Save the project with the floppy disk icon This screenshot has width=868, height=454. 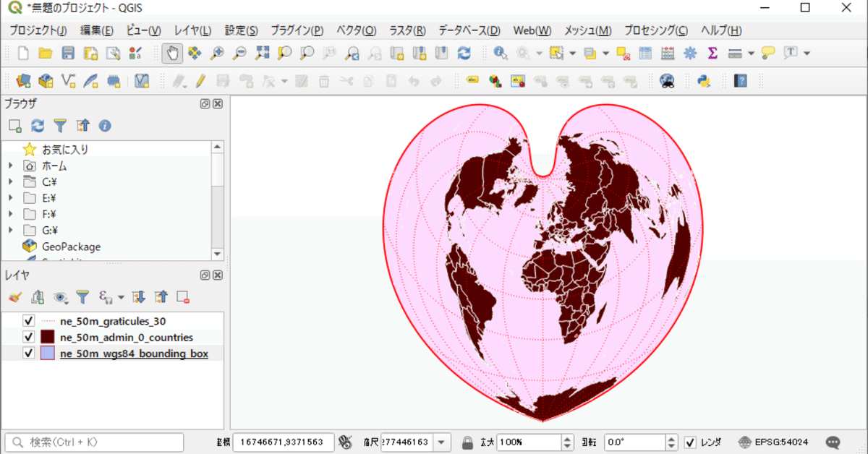[x=68, y=53]
